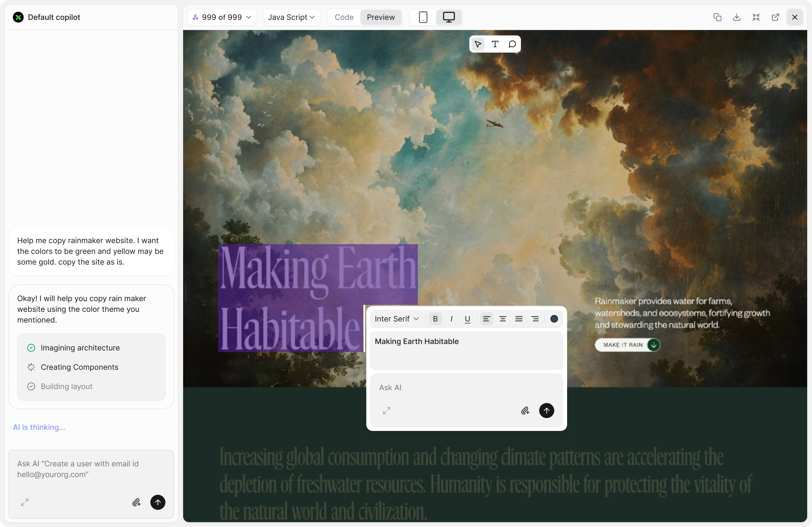Switch to the Preview tab
The height and width of the screenshot is (527, 812).
click(x=381, y=17)
